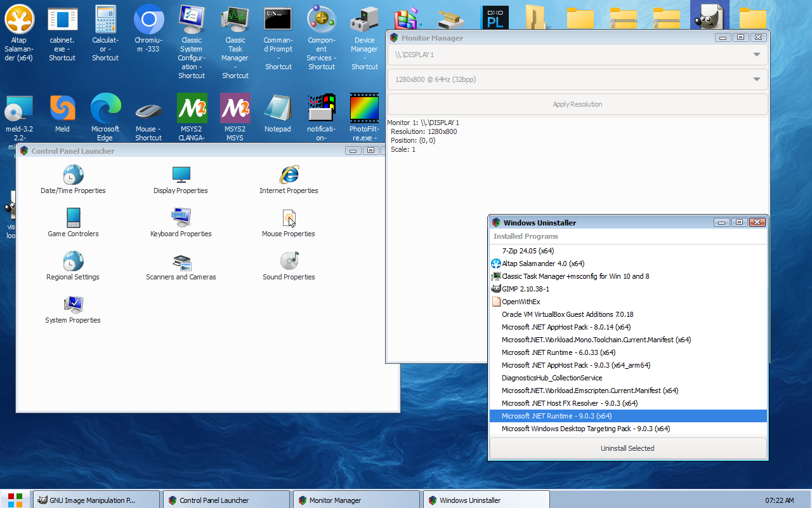
Task: Select Microsoft .NET Host FX Resolver - 9.0.3
Action: (628, 403)
